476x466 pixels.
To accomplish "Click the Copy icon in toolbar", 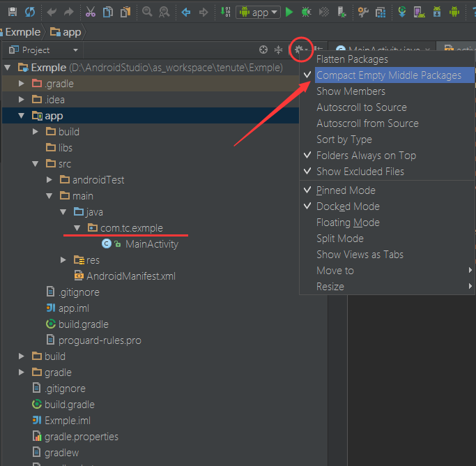I will tap(108, 12).
